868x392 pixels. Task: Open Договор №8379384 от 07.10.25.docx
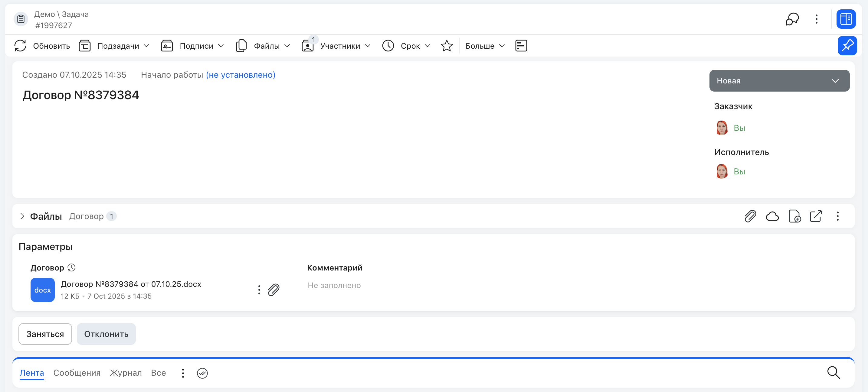pos(131,284)
